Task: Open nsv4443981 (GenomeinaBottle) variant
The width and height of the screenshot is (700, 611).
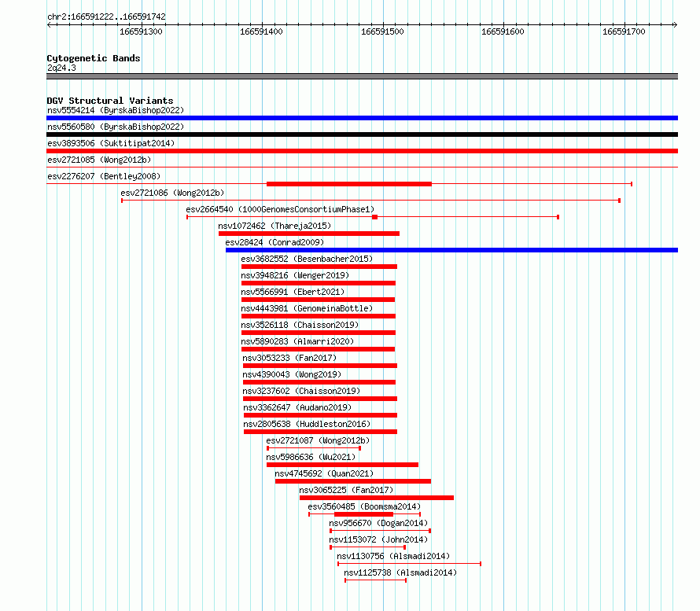Action: tap(307, 308)
